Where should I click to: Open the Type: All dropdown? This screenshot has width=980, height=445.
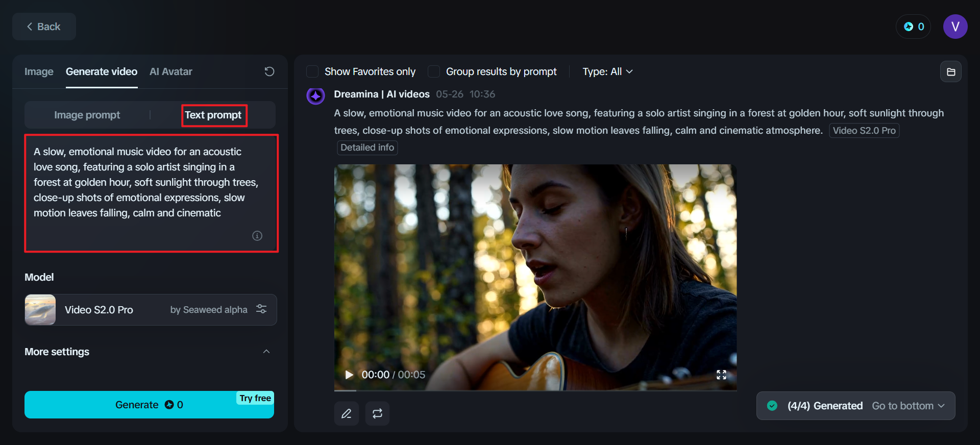[x=607, y=71]
